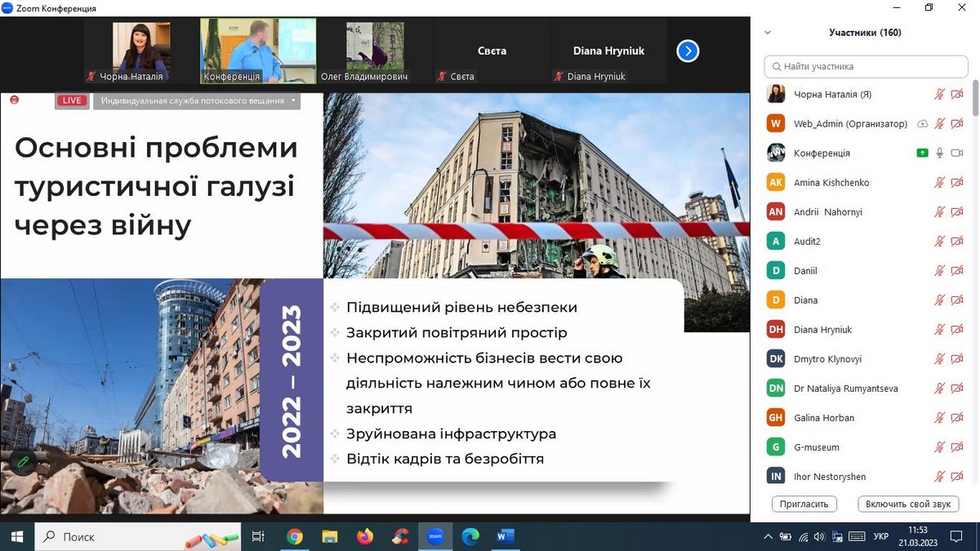Image resolution: width=980 pixels, height=551 pixels.
Task: Click the Найти участника search field
Action: point(866,66)
